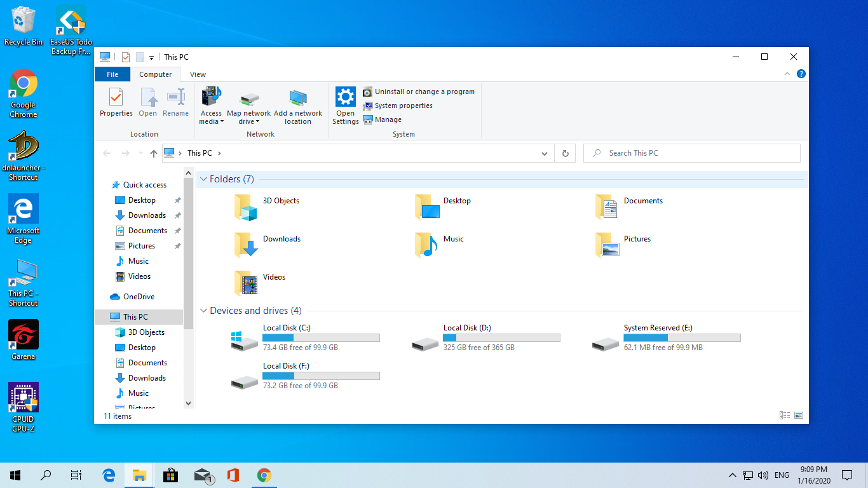This screenshot has height=488, width=868.
Task: Open the View ribbon tab
Action: click(x=198, y=74)
